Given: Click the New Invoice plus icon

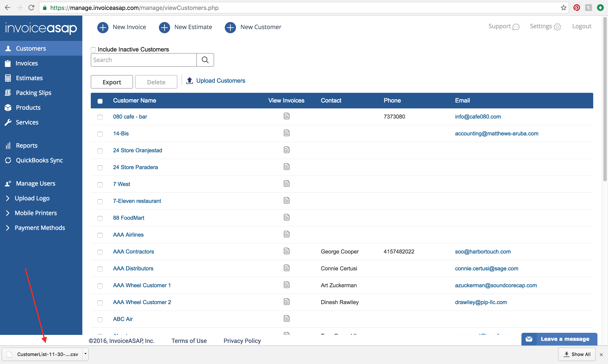Looking at the screenshot, I should pos(103,27).
